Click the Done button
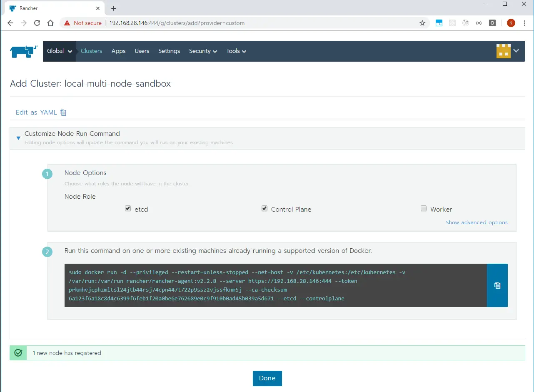 tap(267, 378)
